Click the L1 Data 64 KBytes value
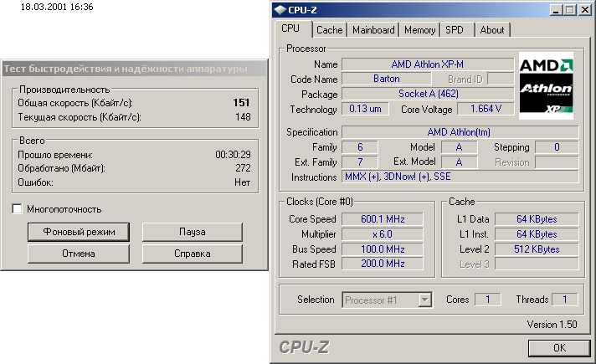The width and height of the screenshot is (596, 364). point(537,219)
